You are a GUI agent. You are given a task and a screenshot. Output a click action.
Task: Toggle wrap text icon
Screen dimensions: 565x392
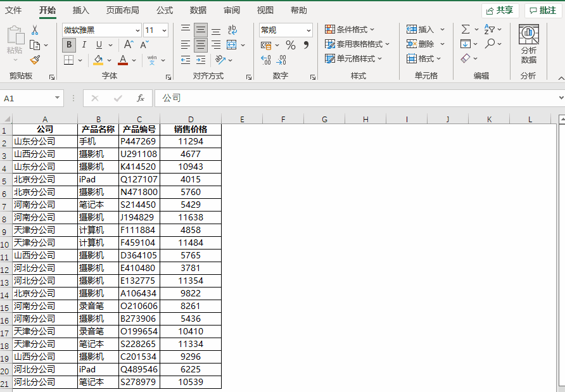pos(232,30)
